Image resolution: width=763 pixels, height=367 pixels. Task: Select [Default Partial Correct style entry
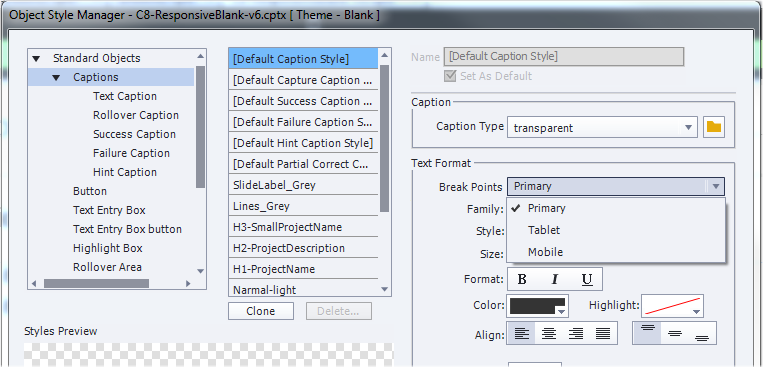point(303,164)
